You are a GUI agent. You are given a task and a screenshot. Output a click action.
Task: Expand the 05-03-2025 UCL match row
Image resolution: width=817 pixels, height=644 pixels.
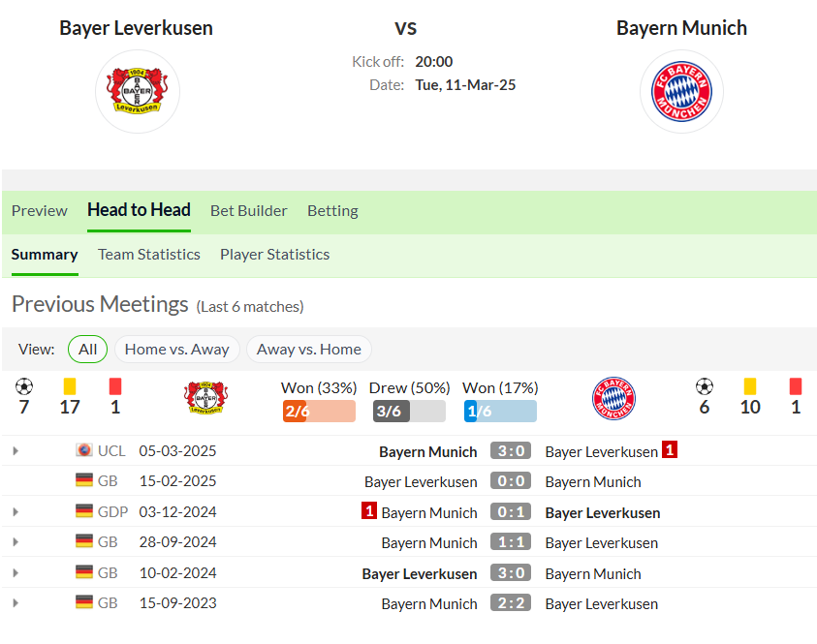click(x=16, y=451)
